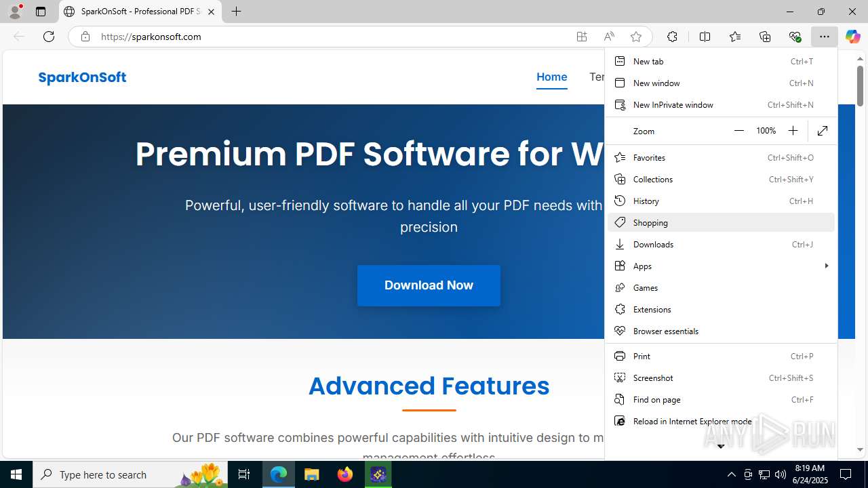The width and height of the screenshot is (868, 488).
Task: Open File Explorer from taskbar
Action: coord(312,474)
